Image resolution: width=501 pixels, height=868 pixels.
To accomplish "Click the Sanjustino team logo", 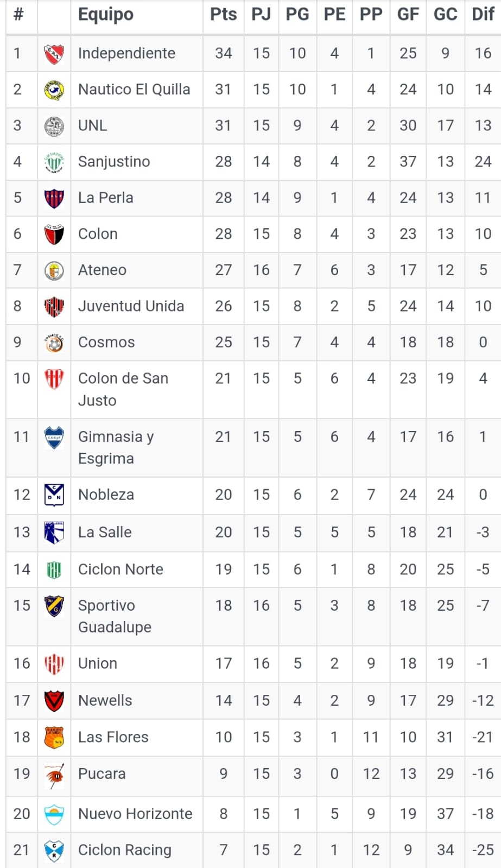I will pyautogui.click(x=54, y=162).
